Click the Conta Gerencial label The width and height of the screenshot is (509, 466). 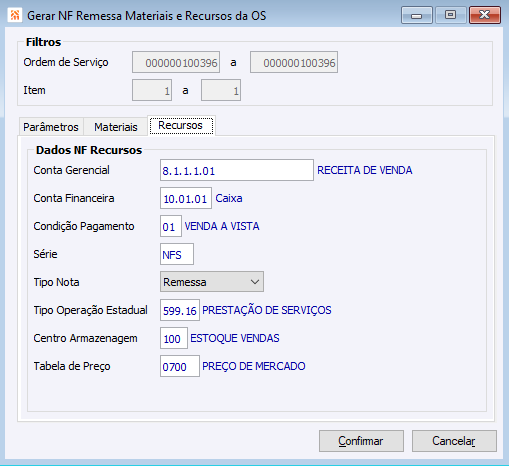pyautogui.click(x=71, y=170)
